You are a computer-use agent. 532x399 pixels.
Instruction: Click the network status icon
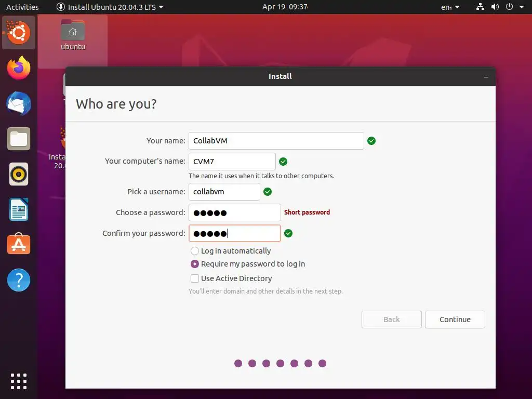(x=480, y=7)
